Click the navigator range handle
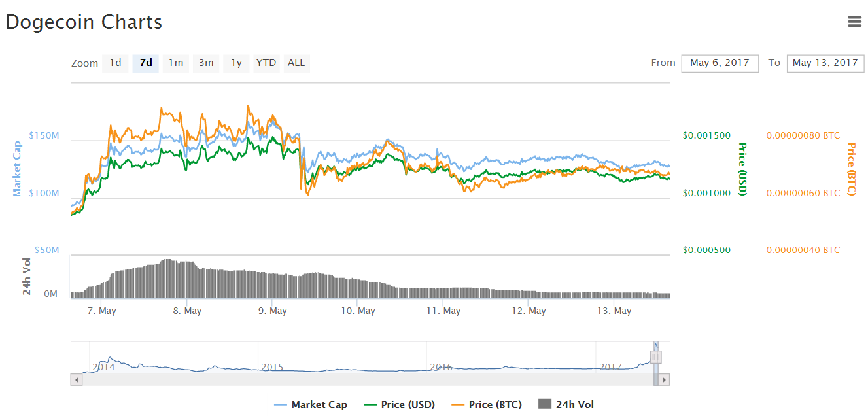The width and height of the screenshot is (868, 416). (x=656, y=357)
